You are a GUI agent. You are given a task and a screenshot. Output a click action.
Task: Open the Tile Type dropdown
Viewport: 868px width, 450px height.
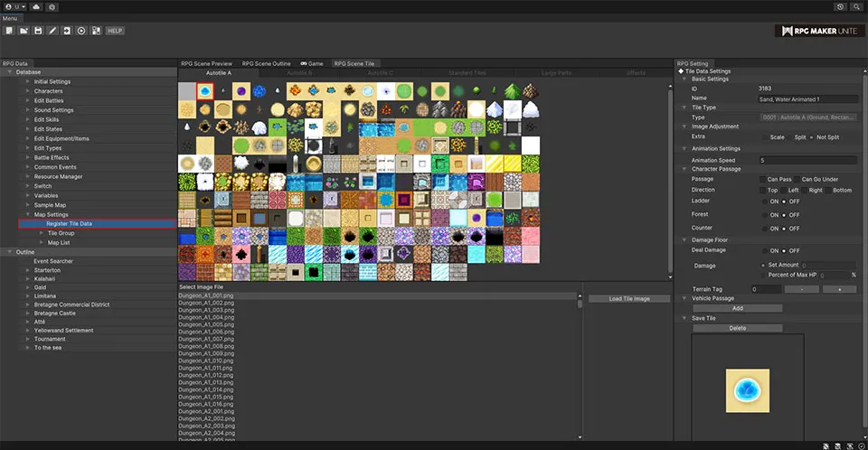[x=807, y=117]
